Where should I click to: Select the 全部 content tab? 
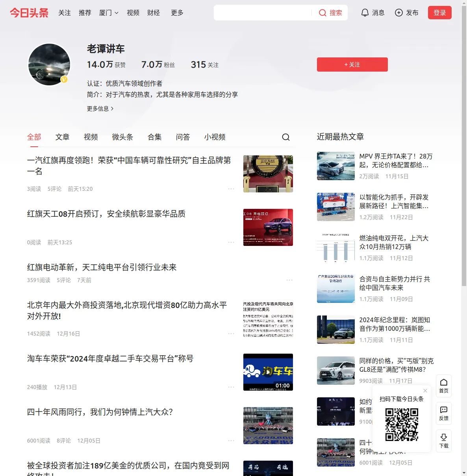click(34, 137)
